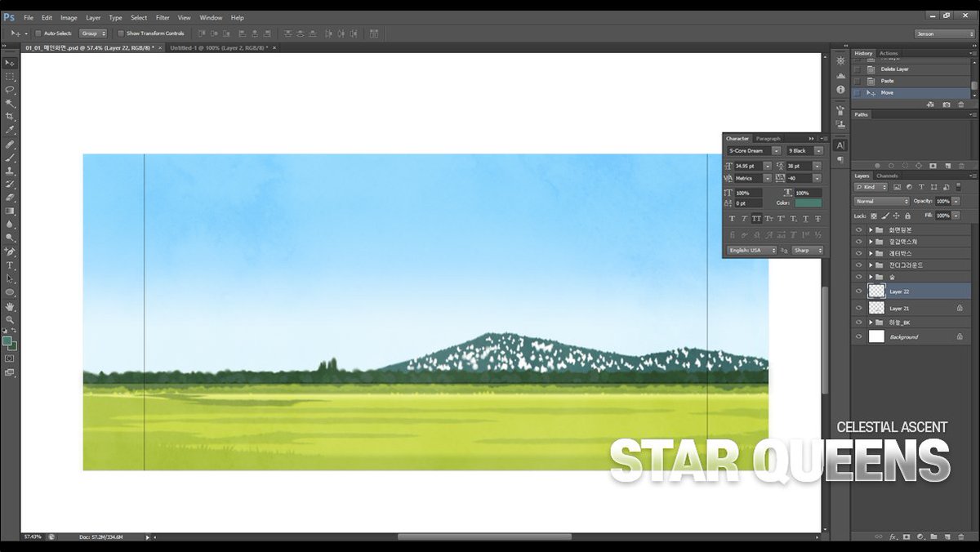Click the background color swatch
Viewport: 980px width, 552px height.
point(12,346)
